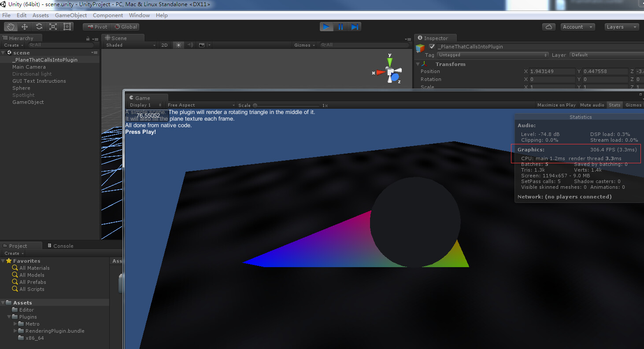This screenshot has height=349, width=644.
Task: Select the Rect transform tool
Action: pos(67,26)
